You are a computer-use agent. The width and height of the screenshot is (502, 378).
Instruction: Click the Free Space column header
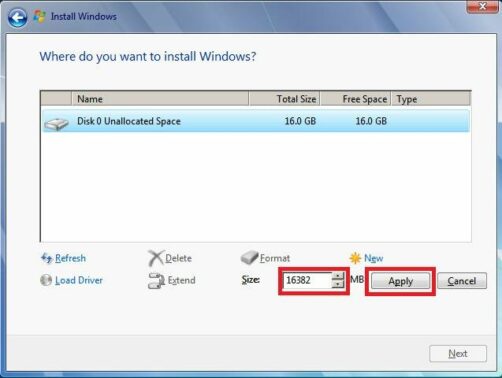point(355,99)
